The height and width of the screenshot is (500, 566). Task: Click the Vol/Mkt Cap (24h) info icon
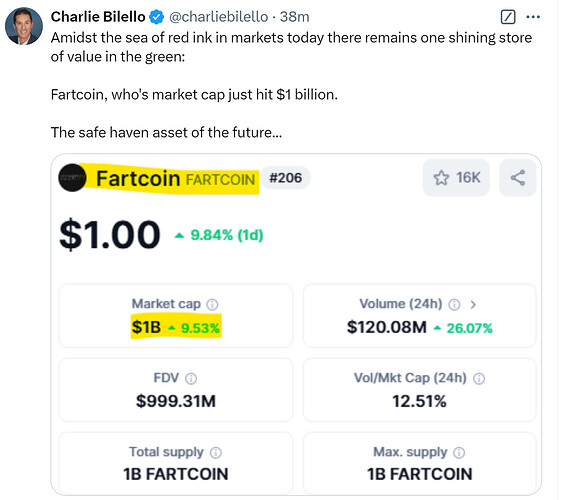click(x=479, y=379)
